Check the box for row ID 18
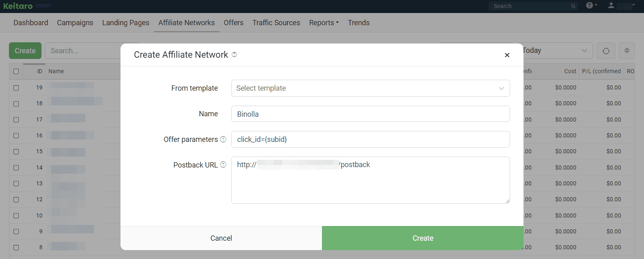Image resolution: width=644 pixels, height=259 pixels. click(16, 104)
